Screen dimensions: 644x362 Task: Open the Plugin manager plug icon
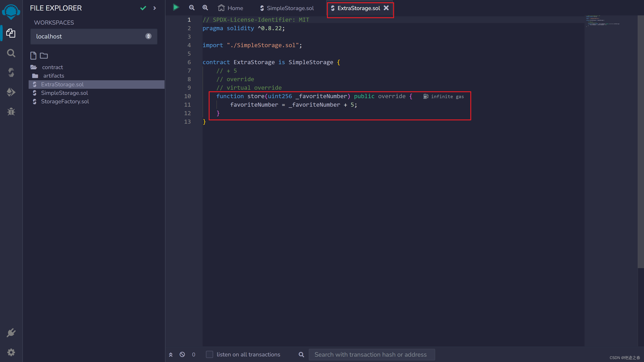point(11,333)
